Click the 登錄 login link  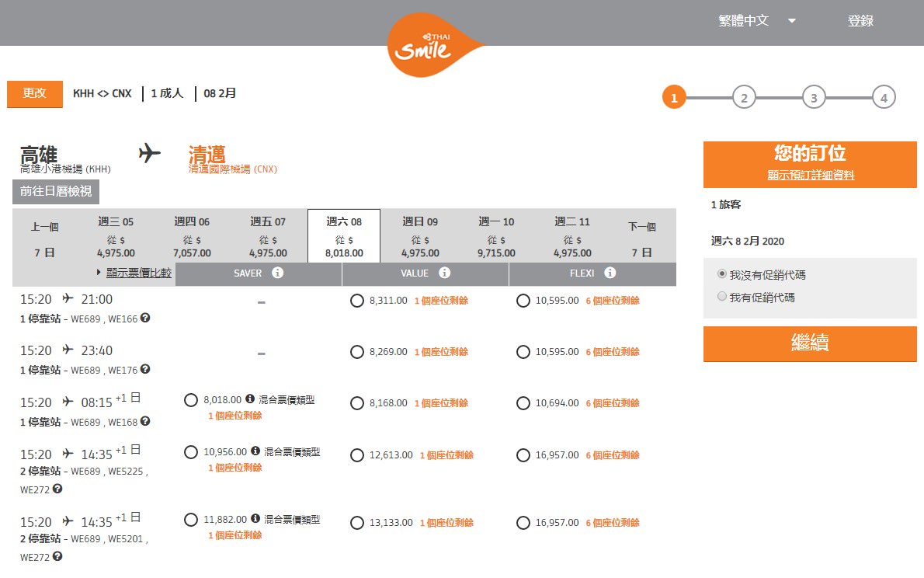(860, 21)
